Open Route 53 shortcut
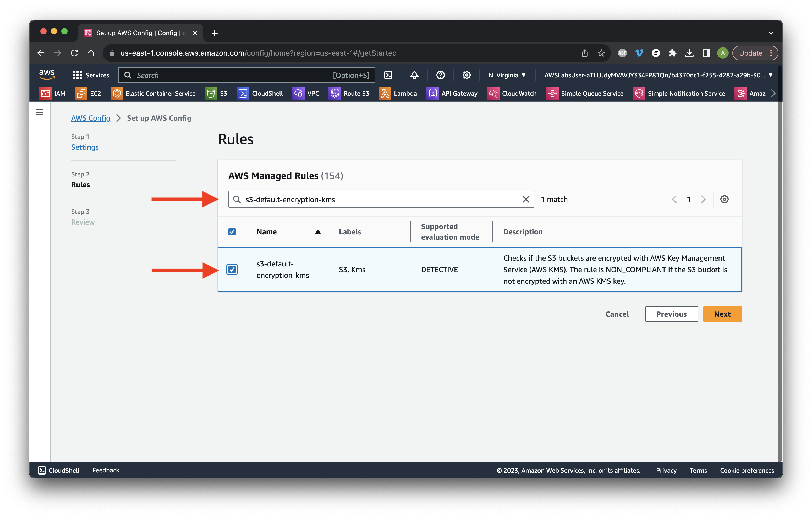This screenshot has height=517, width=812. (349, 94)
